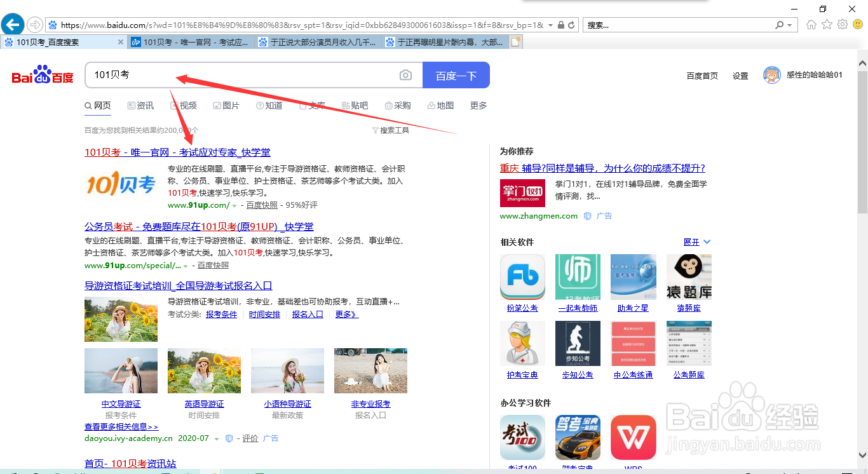Open the WPS app icon
The height and width of the screenshot is (474, 868).
click(633, 438)
